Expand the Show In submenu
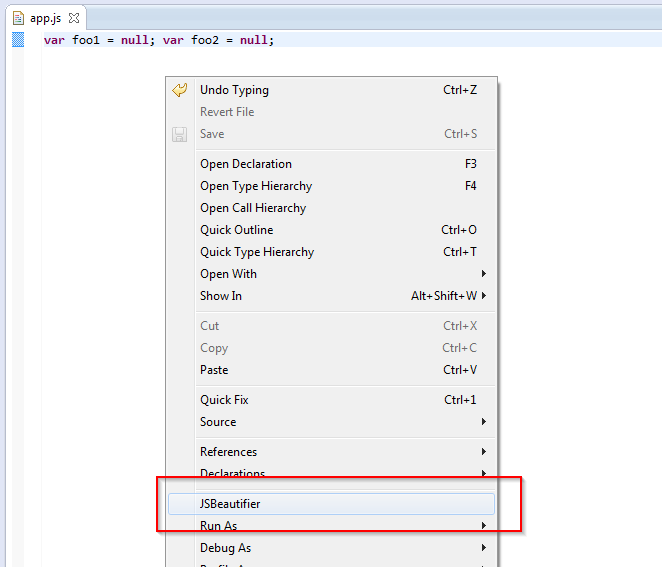The height and width of the screenshot is (567, 662). (x=331, y=296)
